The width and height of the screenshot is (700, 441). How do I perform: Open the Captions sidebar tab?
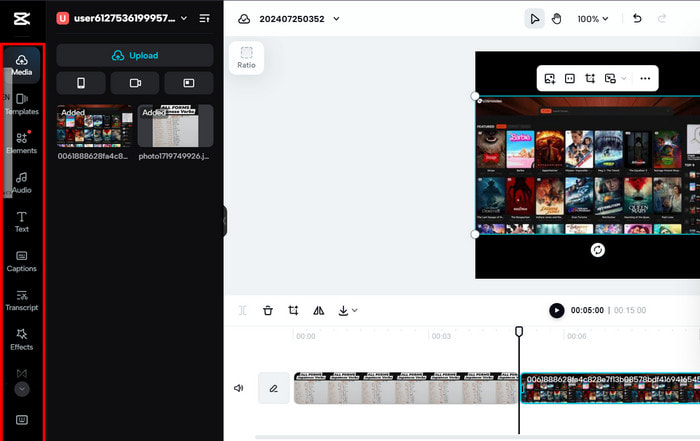(x=21, y=261)
